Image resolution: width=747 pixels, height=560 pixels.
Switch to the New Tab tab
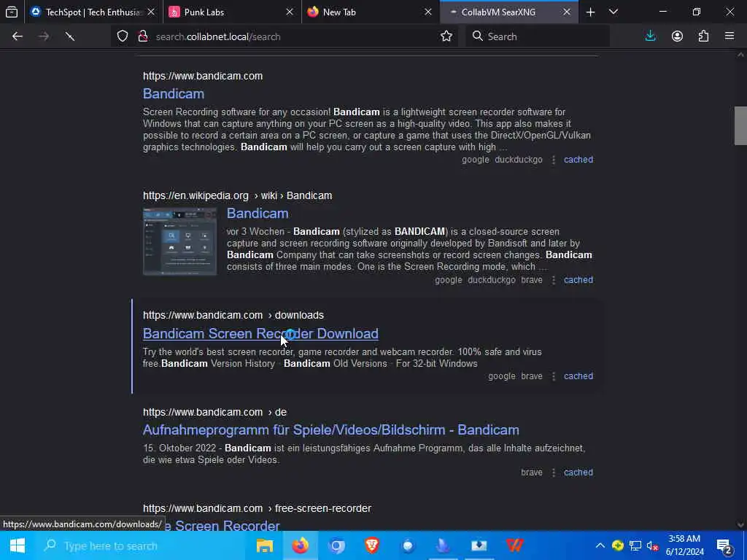[371, 12]
